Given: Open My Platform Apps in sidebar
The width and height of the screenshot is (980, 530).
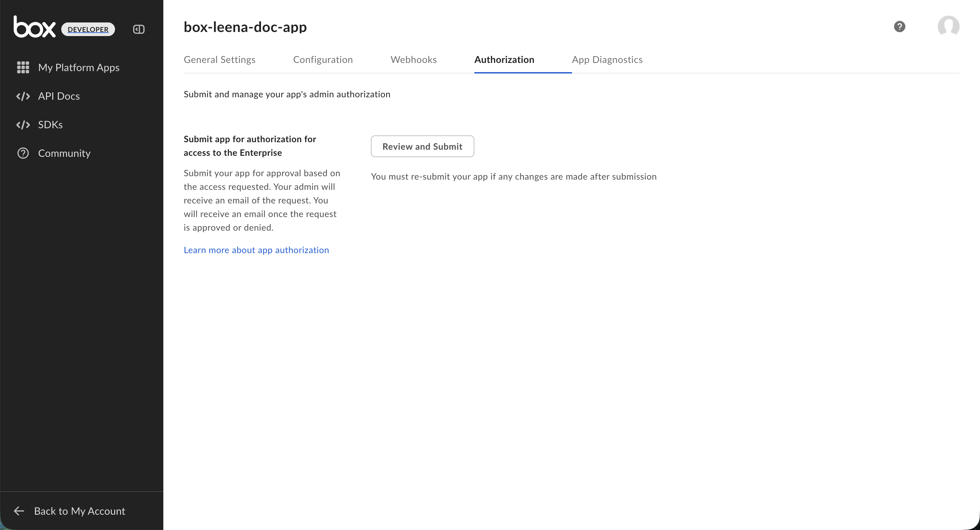Looking at the screenshot, I should [79, 67].
